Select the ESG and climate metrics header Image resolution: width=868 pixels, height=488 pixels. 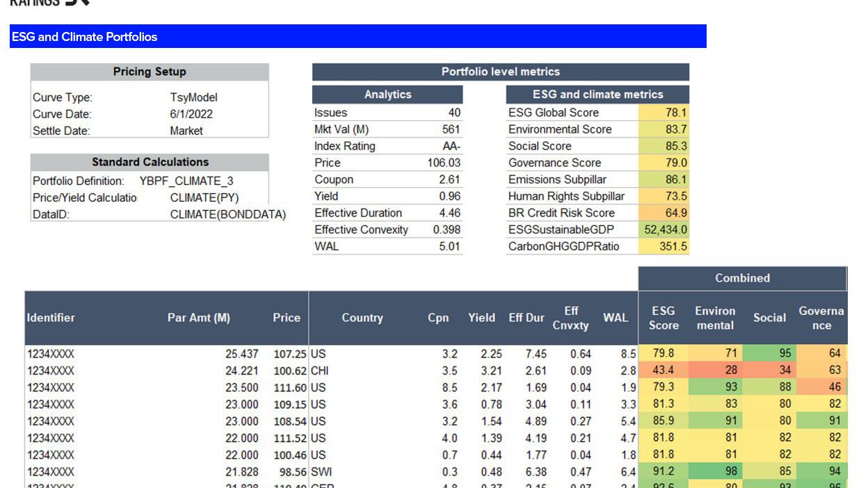(597, 95)
